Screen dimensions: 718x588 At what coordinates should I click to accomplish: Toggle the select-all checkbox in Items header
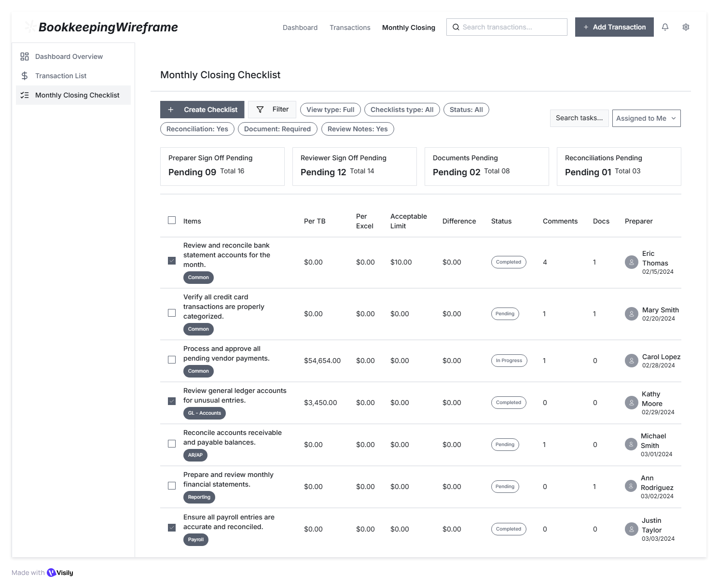[172, 220]
